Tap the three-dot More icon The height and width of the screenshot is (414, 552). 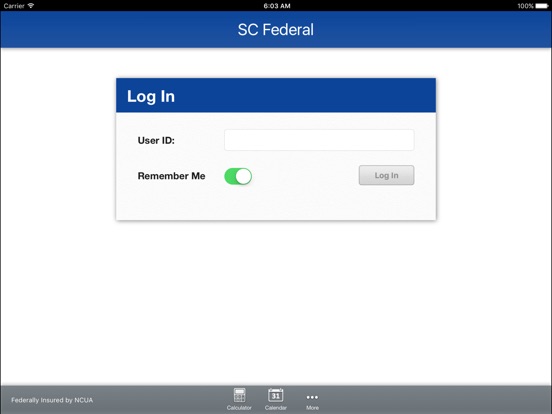coord(312,397)
